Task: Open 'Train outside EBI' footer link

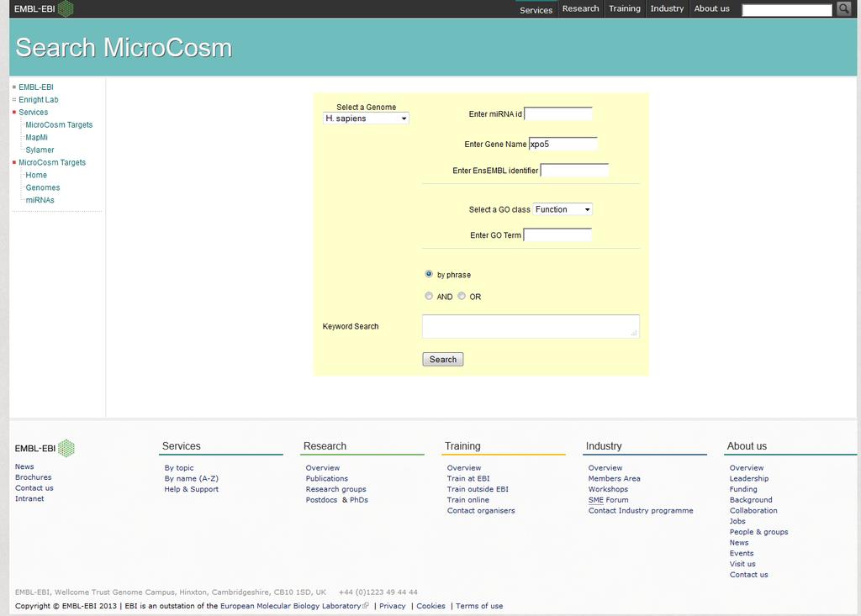Action: (478, 489)
